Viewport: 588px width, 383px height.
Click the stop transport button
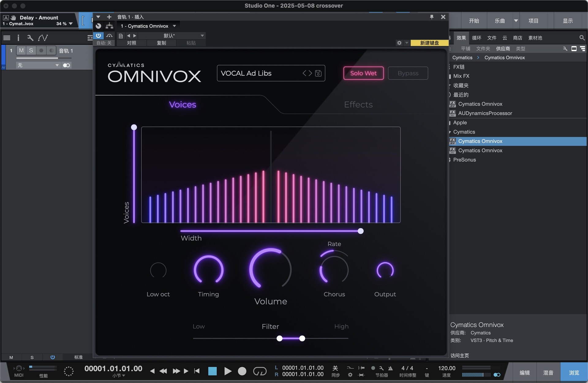click(212, 371)
